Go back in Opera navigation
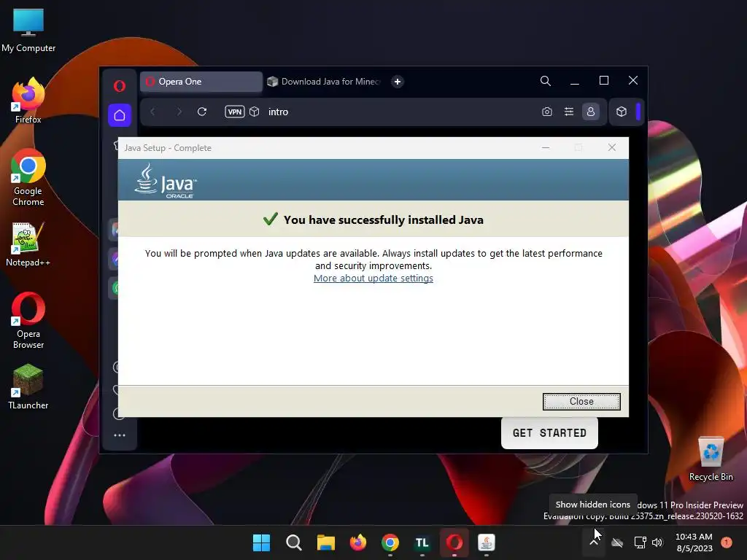Viewport: 747px width, 560px height. [153, 112]
